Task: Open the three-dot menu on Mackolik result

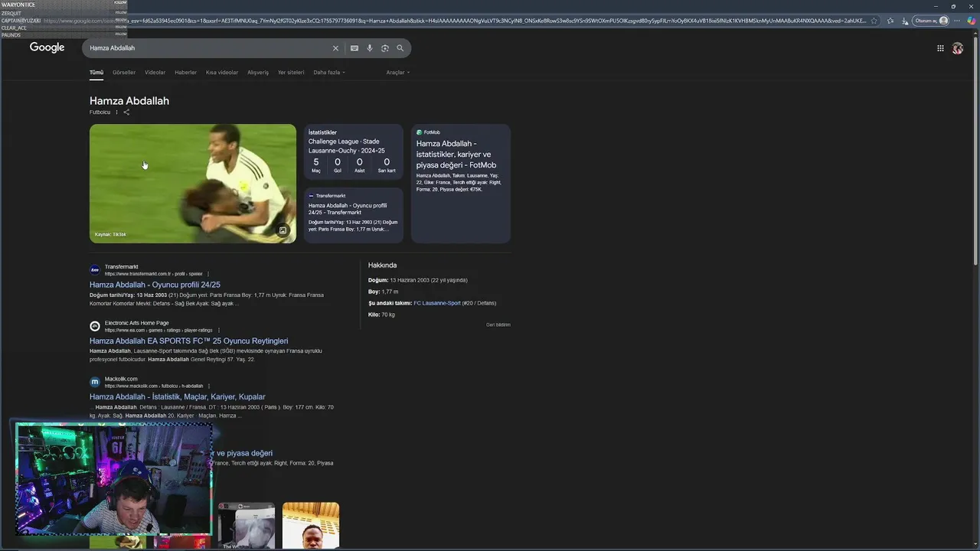Action: [x=209, y=386]
